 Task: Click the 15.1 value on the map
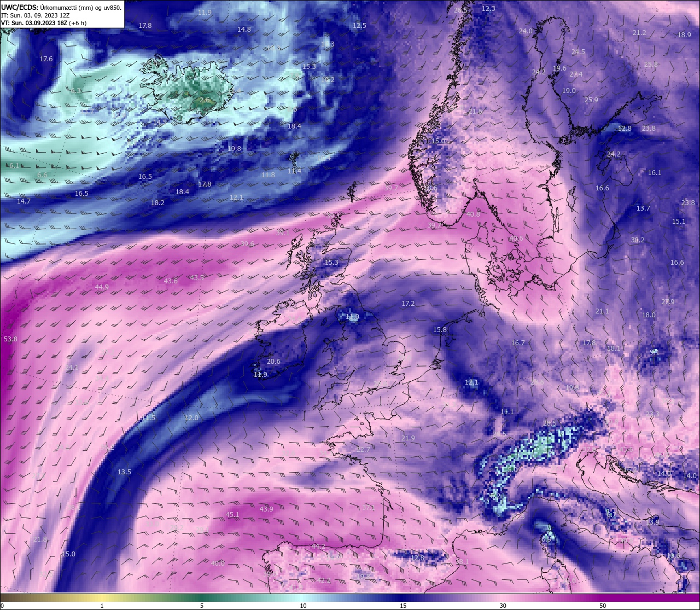click(679, 222)
